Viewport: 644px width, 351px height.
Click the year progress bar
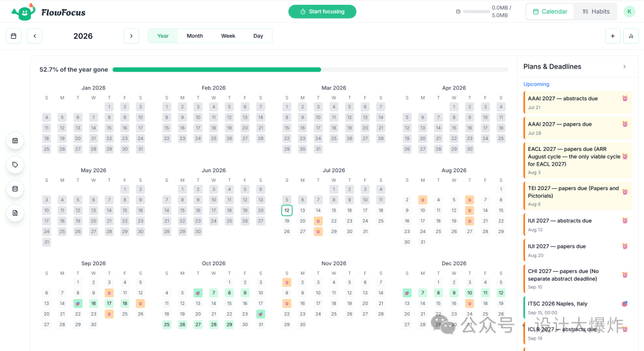click(x=310, y=70)
